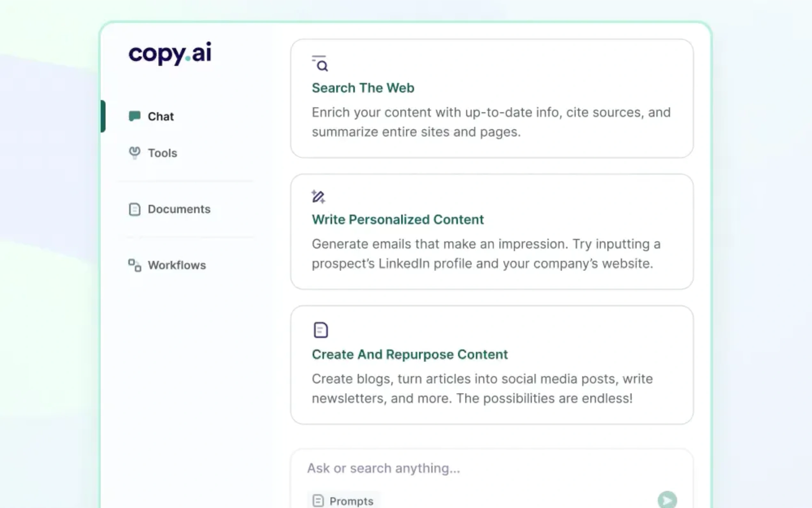The image size is (812, 508).
Task: Navigate to Workflows
Action: (177, 266)
